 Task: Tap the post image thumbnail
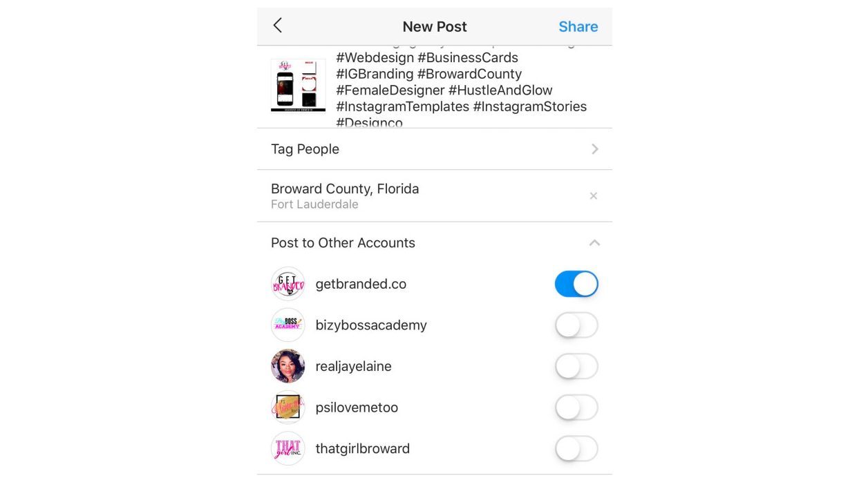tap(298, 85)
